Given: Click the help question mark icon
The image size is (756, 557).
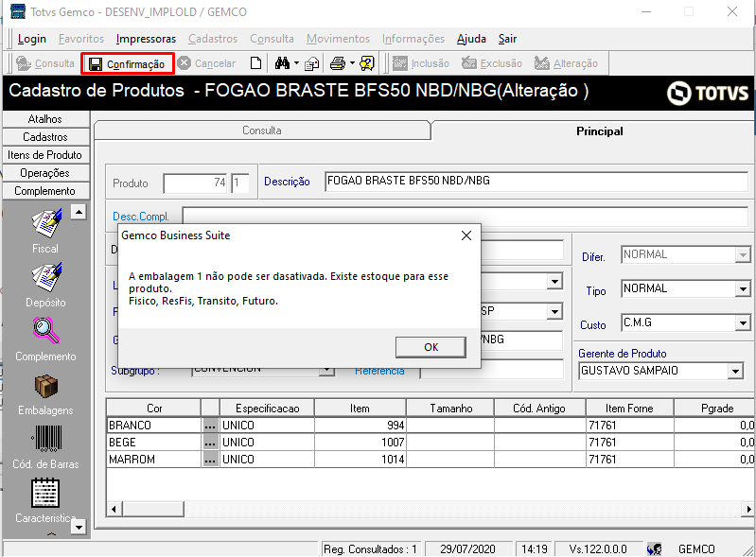Looking at the screenshot, I should pos(367,63).
